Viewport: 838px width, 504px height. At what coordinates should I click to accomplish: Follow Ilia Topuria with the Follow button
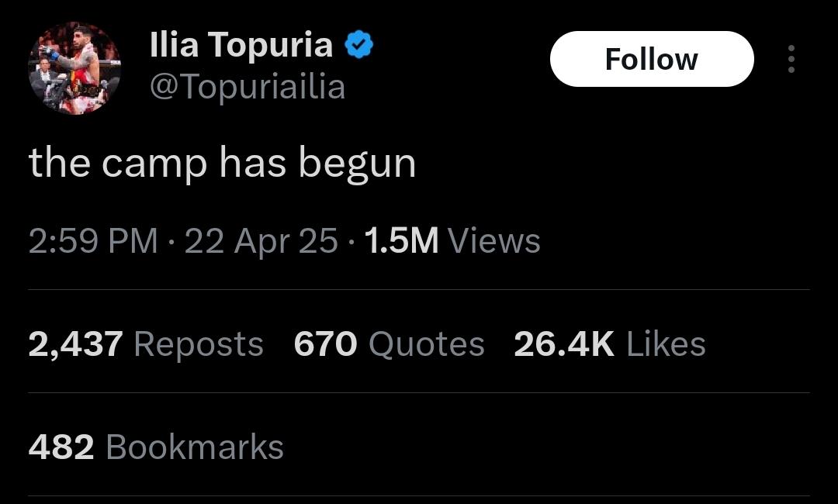pos(652,59)
